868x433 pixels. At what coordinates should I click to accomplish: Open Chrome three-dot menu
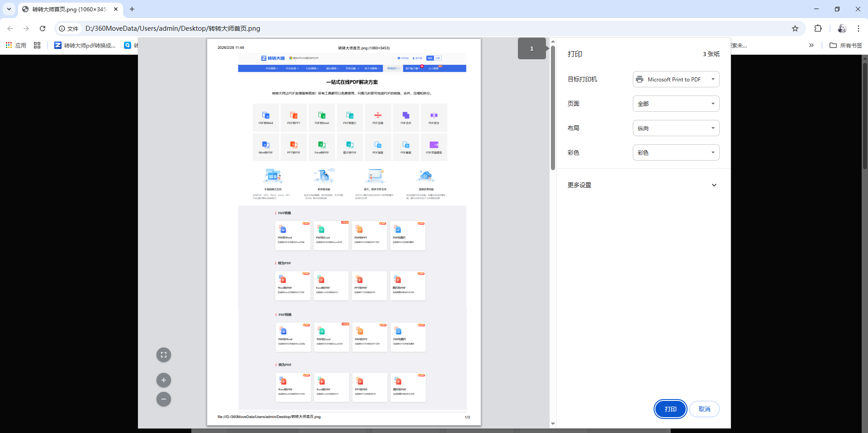pos(858,29)
